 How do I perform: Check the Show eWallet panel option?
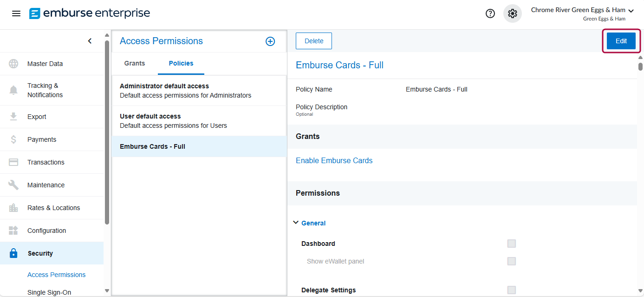click(511, 261)
